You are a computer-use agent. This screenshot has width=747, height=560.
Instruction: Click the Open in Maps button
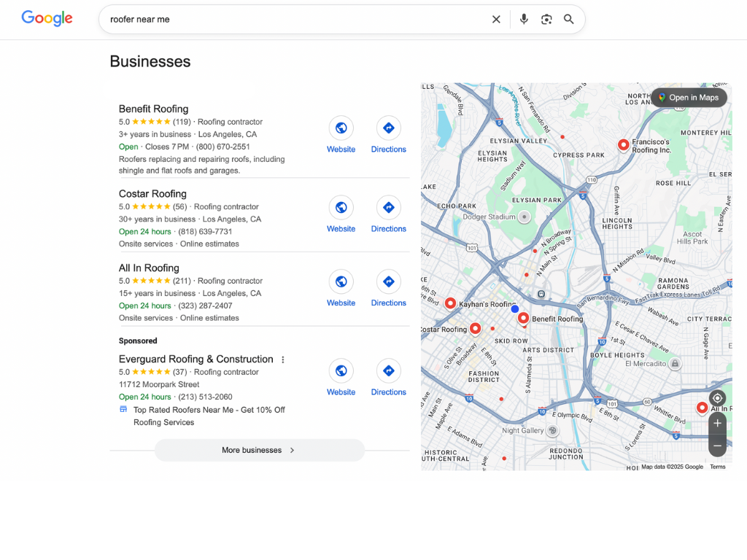point(689,96)
